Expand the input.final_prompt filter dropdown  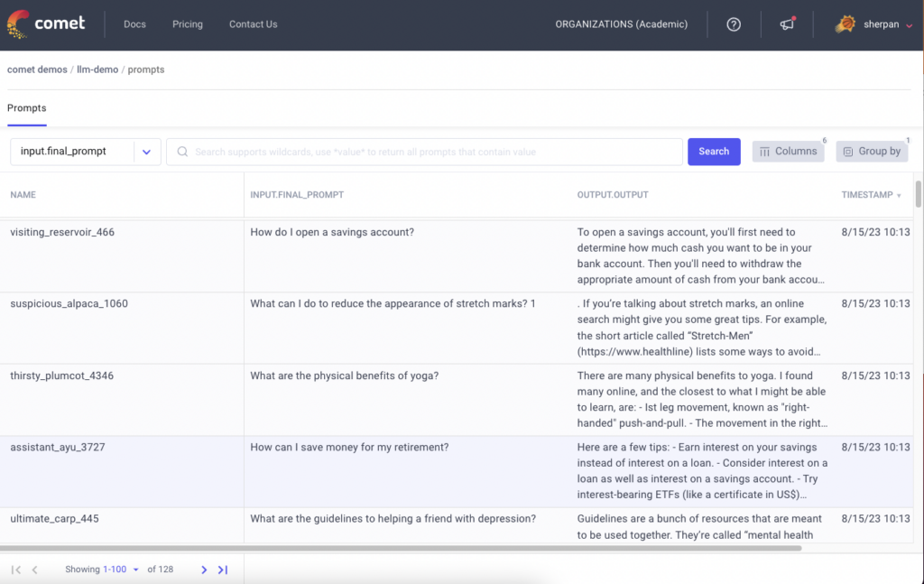pyautogui.click(x=147, y=152)
